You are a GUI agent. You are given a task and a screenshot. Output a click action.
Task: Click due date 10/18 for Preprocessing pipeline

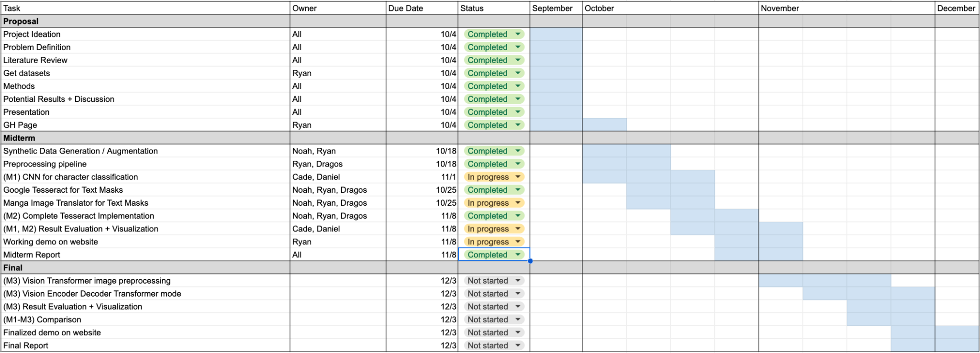tap(422, 164)
